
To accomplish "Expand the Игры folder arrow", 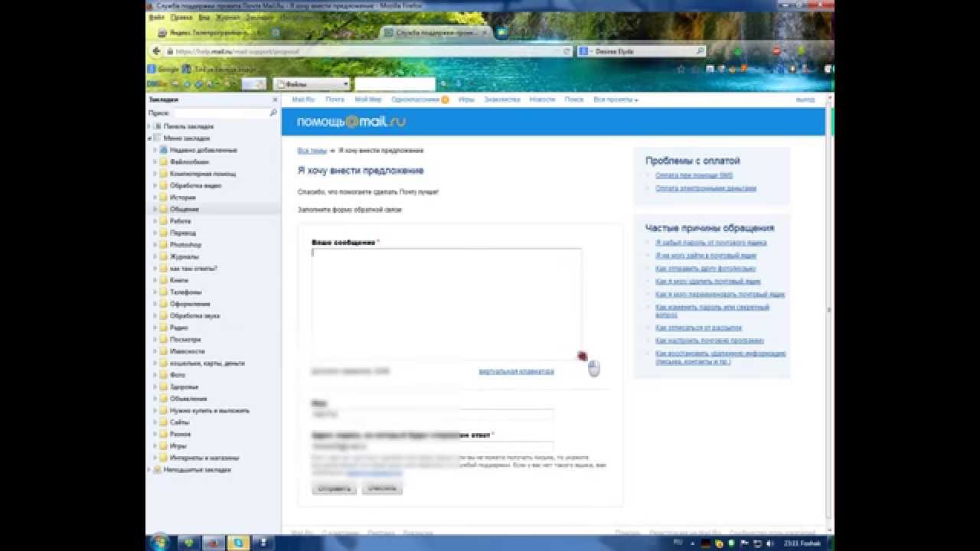I will tap(155, 446).
